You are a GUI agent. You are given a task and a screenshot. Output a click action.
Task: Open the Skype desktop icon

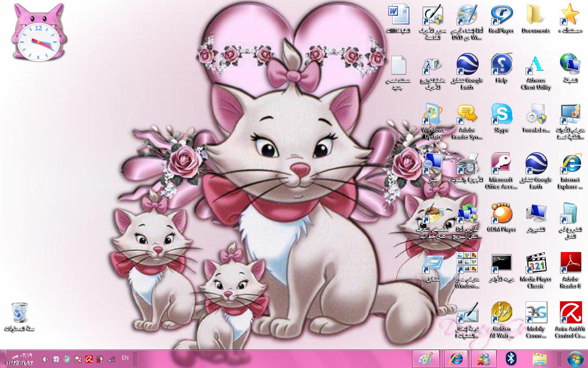501,118
